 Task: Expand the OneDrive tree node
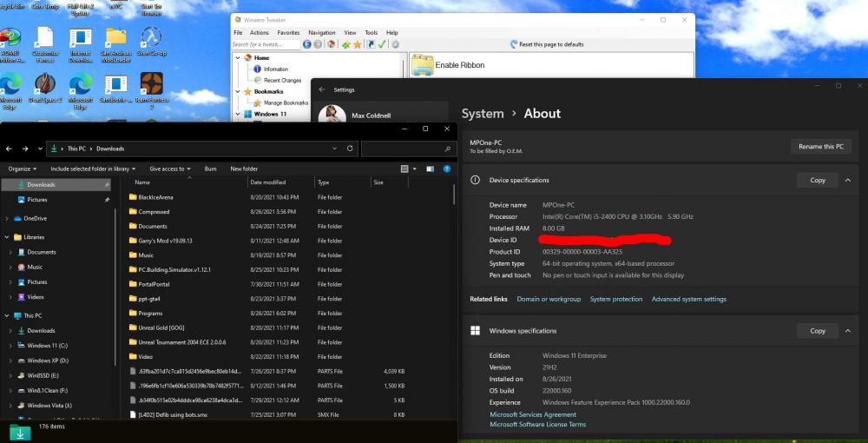pyautogui.click(x=7, y=218)
